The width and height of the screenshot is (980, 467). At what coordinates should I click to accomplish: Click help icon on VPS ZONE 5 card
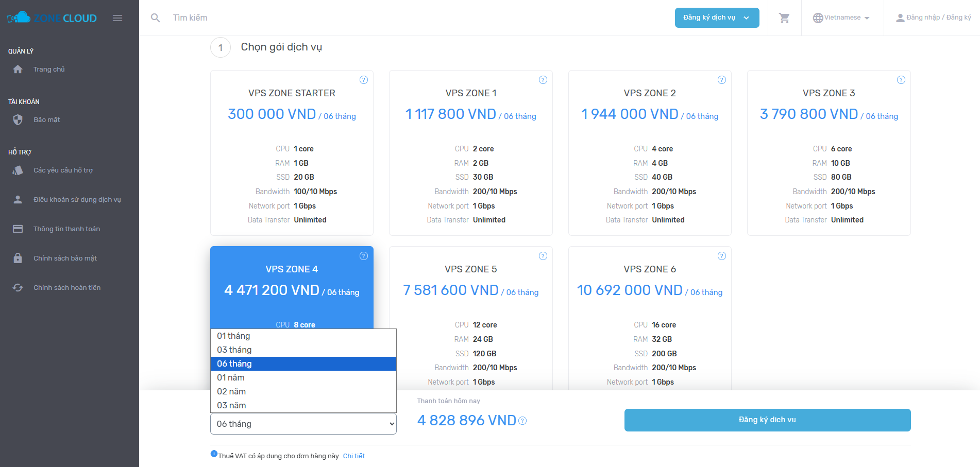[543, 256]
